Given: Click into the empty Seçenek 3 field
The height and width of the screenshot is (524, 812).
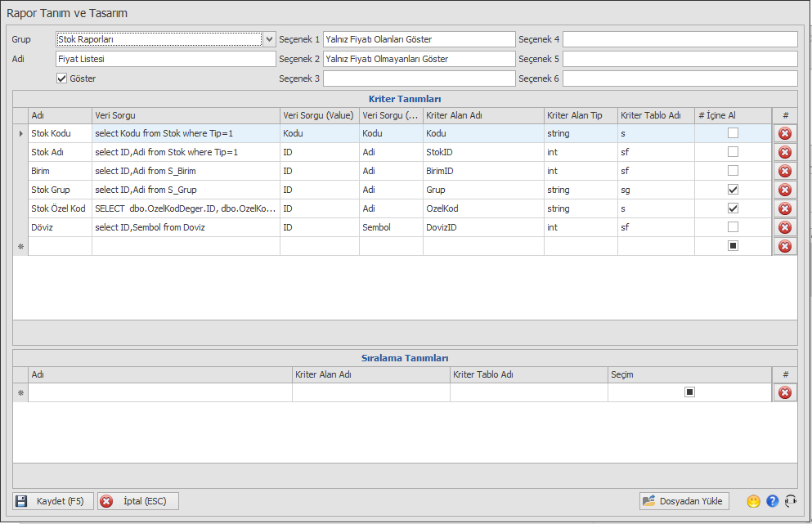Looking at the screenshot, I should pos(419,78).
